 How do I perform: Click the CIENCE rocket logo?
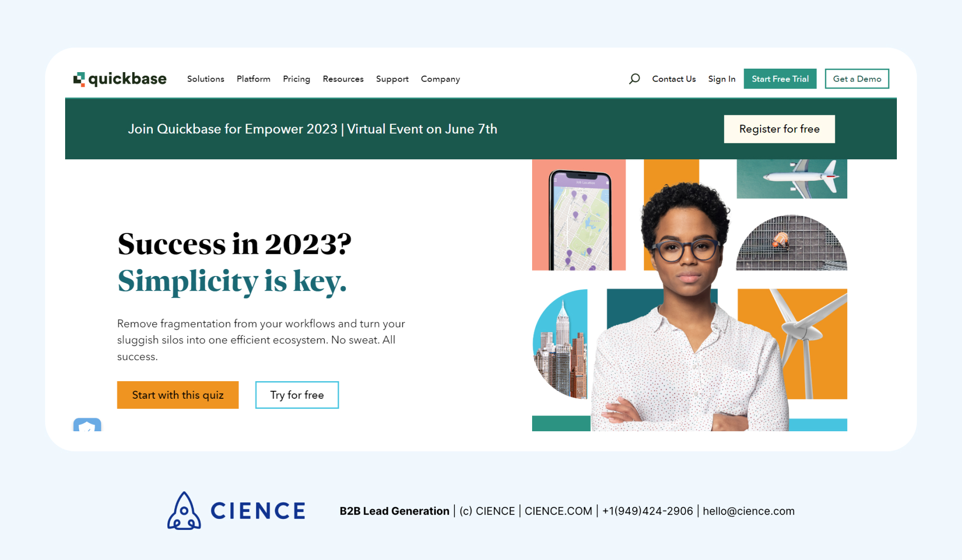184,510
